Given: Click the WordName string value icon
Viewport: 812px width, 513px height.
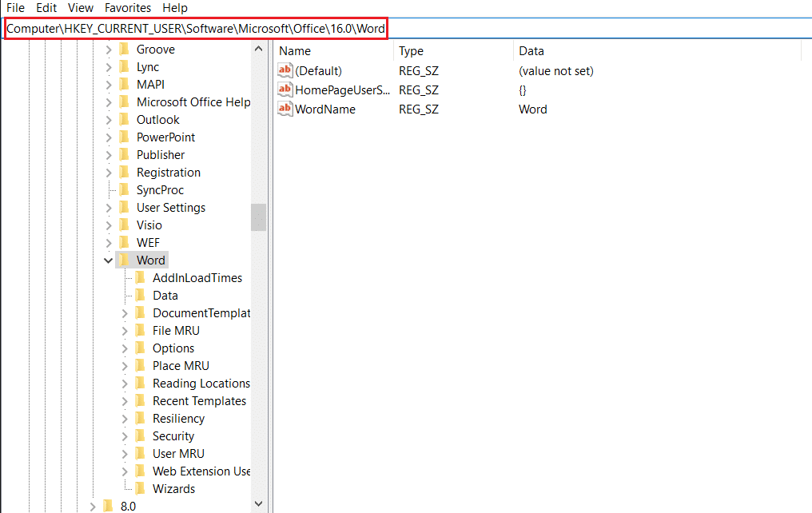Looking at the screenshot, I should click(x=285, y=109).
